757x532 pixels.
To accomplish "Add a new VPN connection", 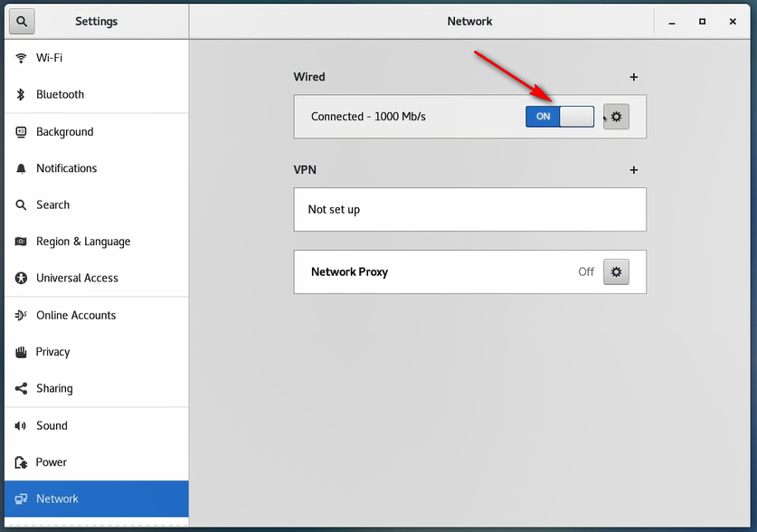I will [634, 170].
